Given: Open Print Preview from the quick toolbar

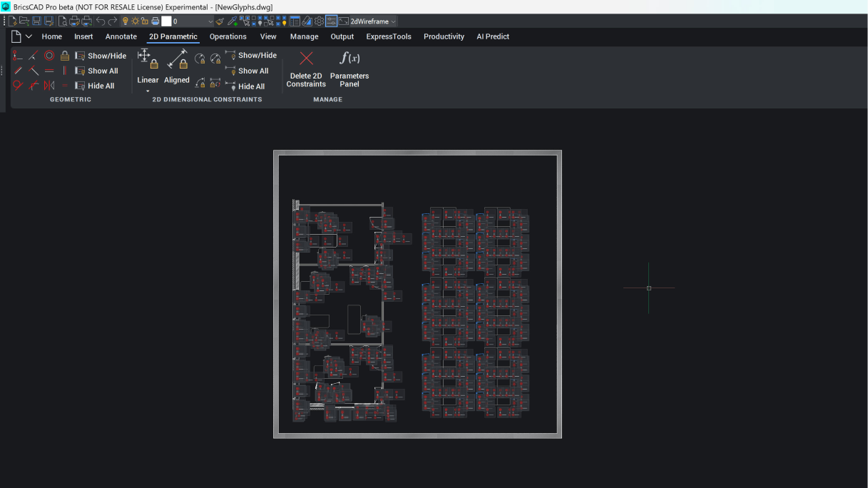Looking at the screenshot, I should pyautogui.click(x=63, y=21).
